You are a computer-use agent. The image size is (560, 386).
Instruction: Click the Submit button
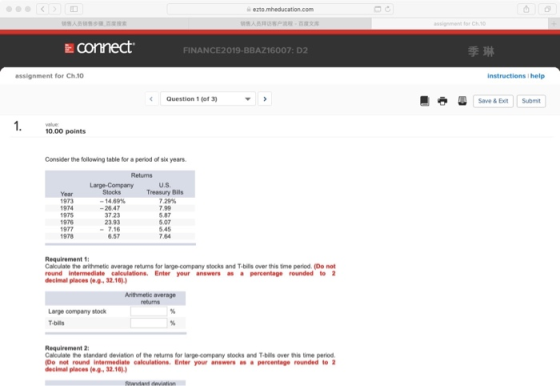pyautogui.click(x=531, y=101)
